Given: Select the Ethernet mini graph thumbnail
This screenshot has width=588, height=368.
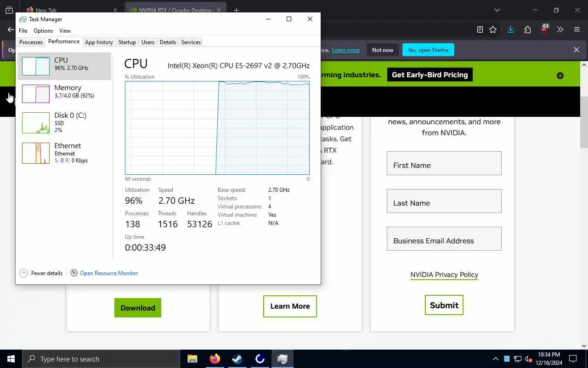Looking at the screenshot, I should coord(36,153).
